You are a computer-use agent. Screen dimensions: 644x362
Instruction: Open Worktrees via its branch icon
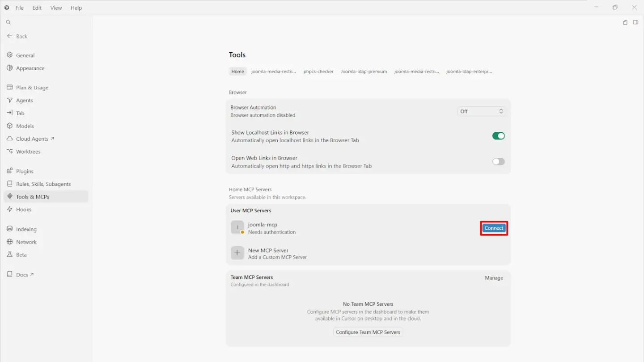click(10, 152)
